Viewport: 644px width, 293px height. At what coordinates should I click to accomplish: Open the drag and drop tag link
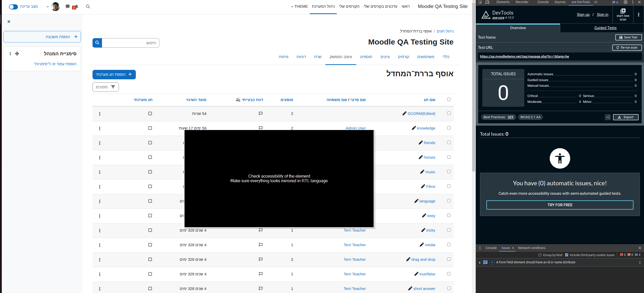tap(423, 259)
